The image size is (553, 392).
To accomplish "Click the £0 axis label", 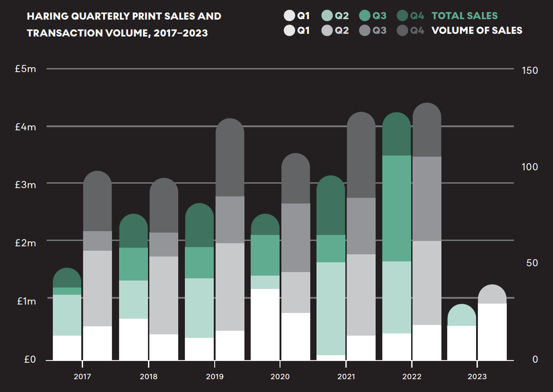I will click(x=30, y=359).
